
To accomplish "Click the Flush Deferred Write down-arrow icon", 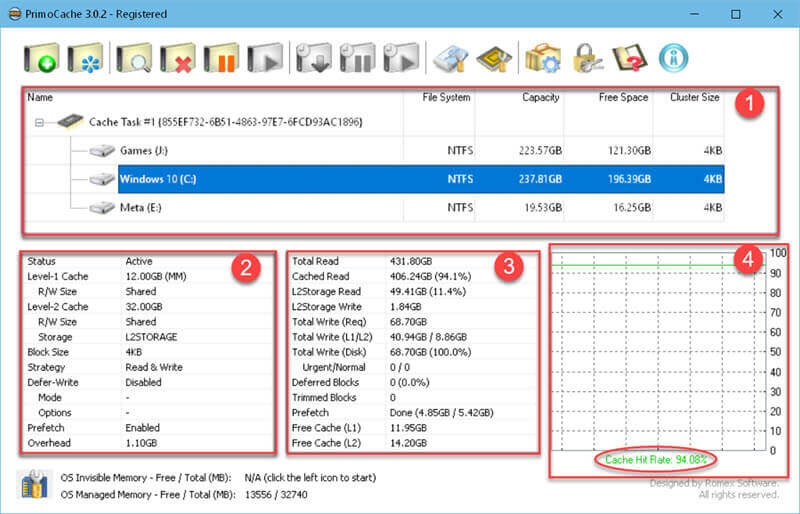I will coord(313,58).
